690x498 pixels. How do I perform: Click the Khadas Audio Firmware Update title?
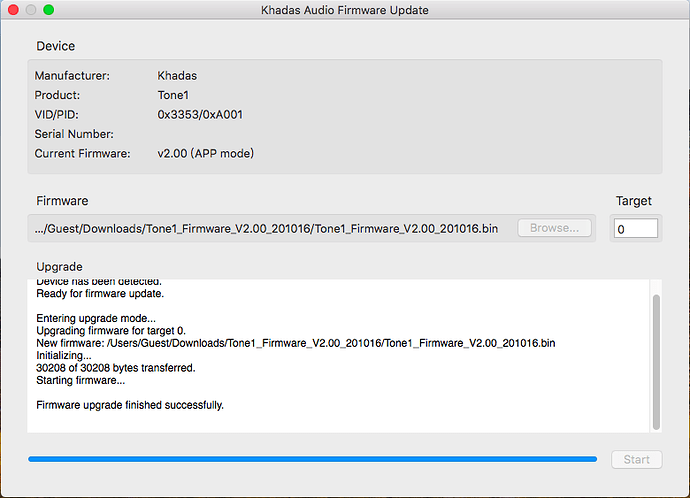(x=344, y=10)
